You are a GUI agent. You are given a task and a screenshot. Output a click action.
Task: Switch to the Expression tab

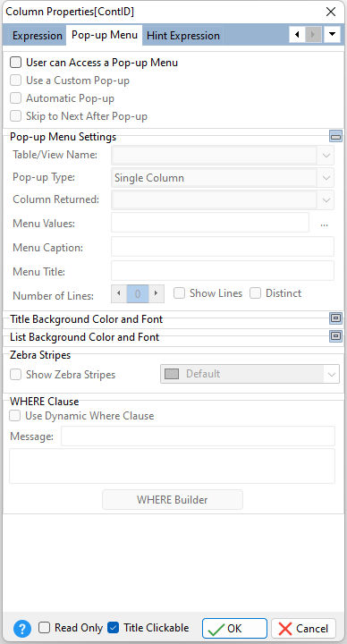tap(37, 36)
